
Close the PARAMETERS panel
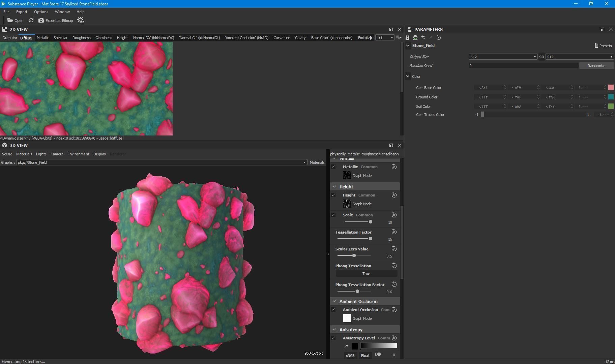point(611,29)
